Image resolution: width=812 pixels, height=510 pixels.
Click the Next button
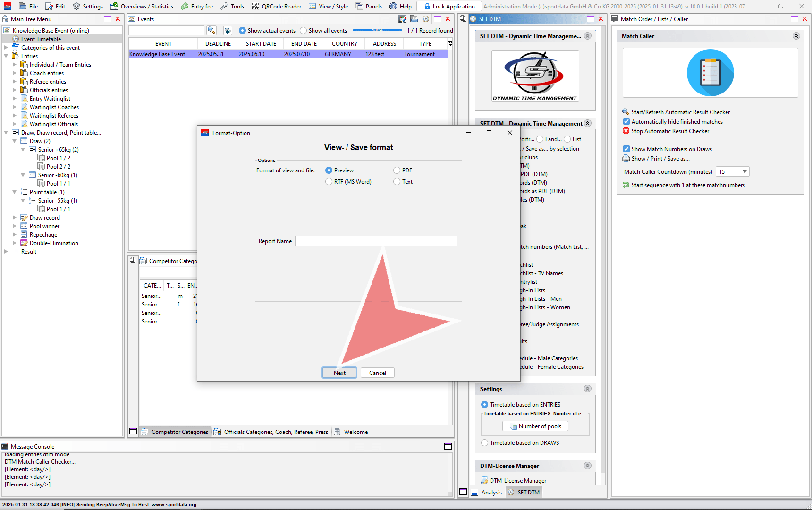pyautogui.click(x=339, y=373)
